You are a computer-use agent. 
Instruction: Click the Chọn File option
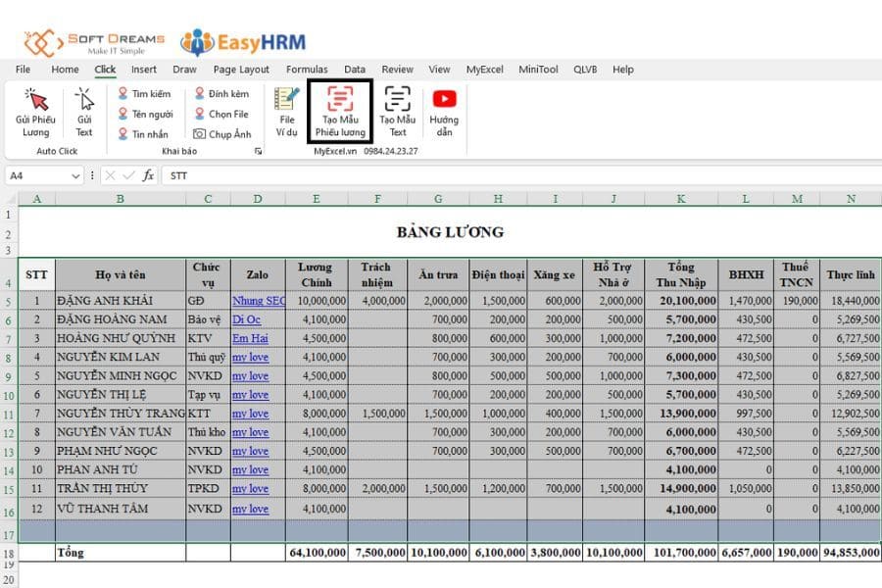coord(199,114)
